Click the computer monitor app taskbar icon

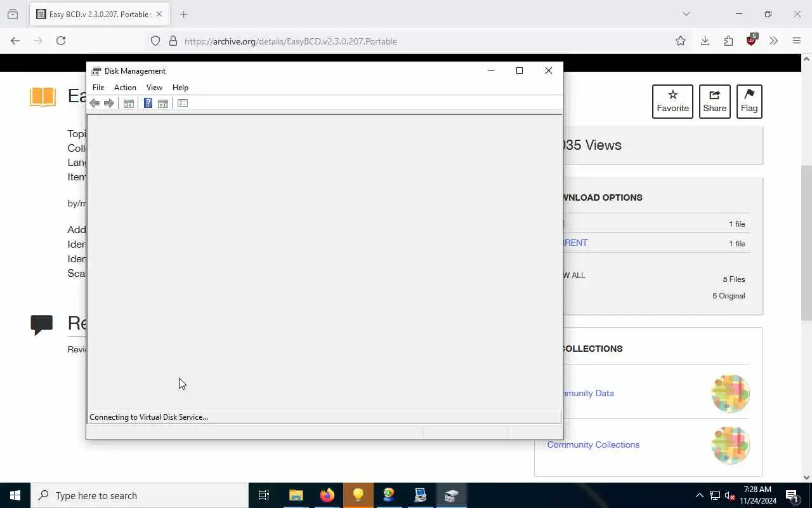[420, 495]
